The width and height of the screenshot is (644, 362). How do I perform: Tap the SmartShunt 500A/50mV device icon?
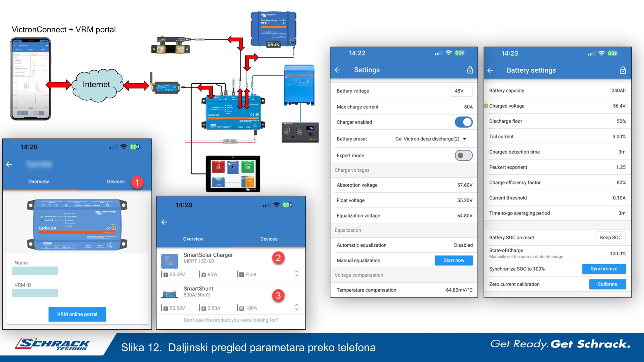click(x=169, y=294)
